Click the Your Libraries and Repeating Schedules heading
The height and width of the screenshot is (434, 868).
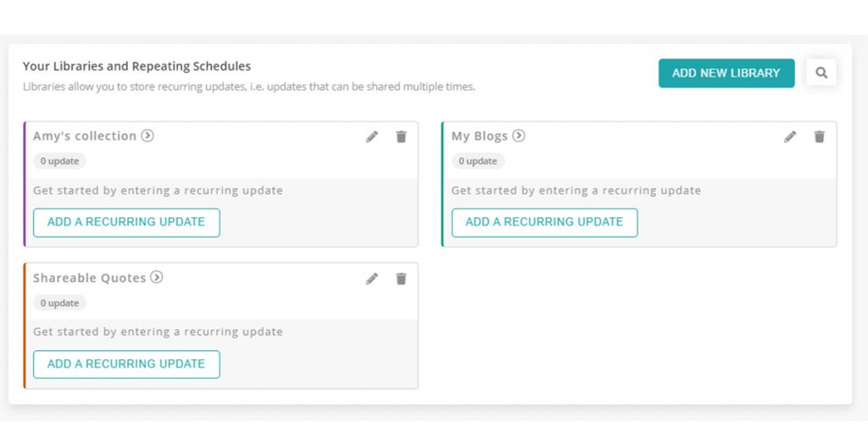(136, 66)
